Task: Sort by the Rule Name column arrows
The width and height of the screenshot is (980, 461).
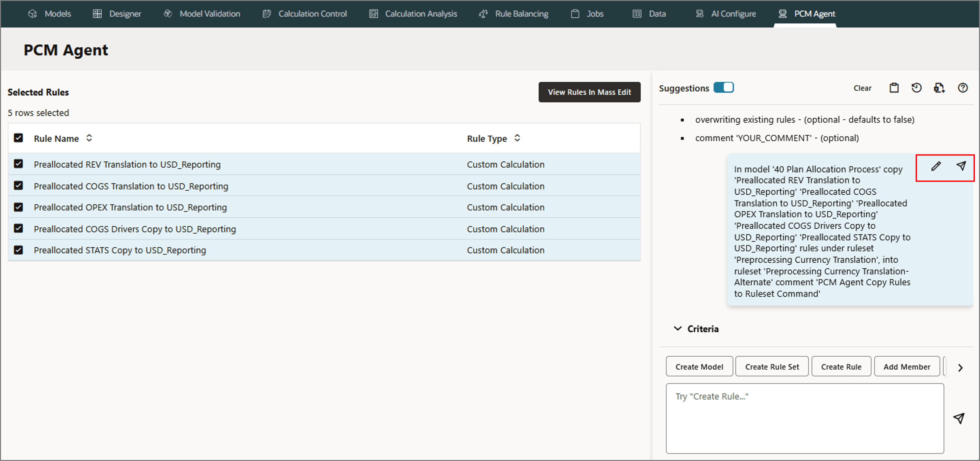Action: pos(89,138)
